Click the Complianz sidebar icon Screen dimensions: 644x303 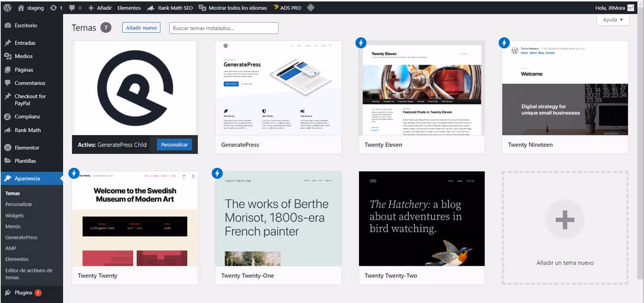click(x=7, y=117)
